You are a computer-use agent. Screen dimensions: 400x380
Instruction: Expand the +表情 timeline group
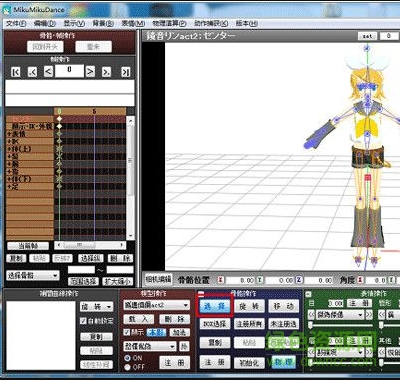[x=17, y=134]
